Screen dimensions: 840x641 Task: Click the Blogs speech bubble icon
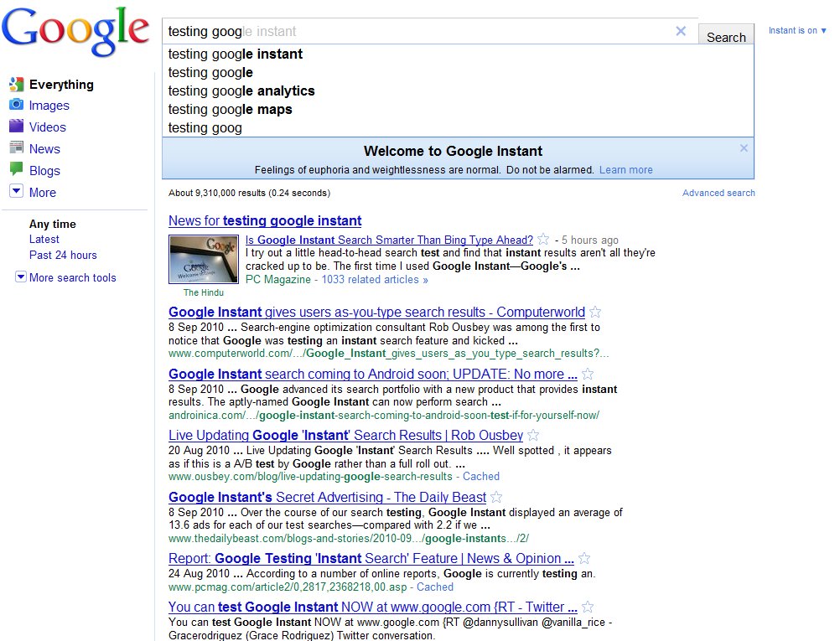pyautogui.click(x=16, y=169)
